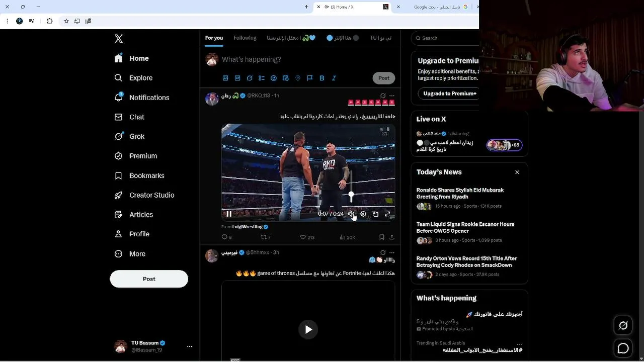644x362 pixels.
Task: Open the TU | تي يو timeline tab
Action: (x=381, y=38)
